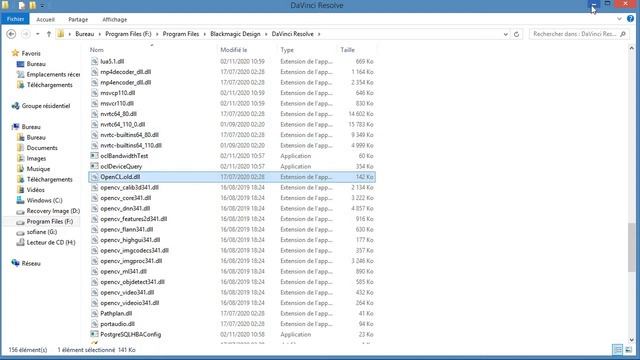
Task: Click Bureau in the address path
Action: [84, 34]
